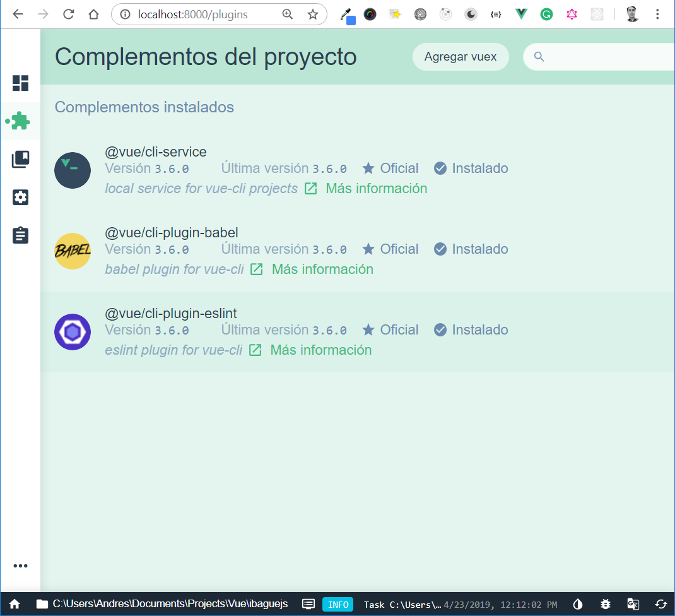Viewport: 675px width, 616px height.
Task: Click Instalado check label for cli-plugin-eslint
Action: click(471, 329)
